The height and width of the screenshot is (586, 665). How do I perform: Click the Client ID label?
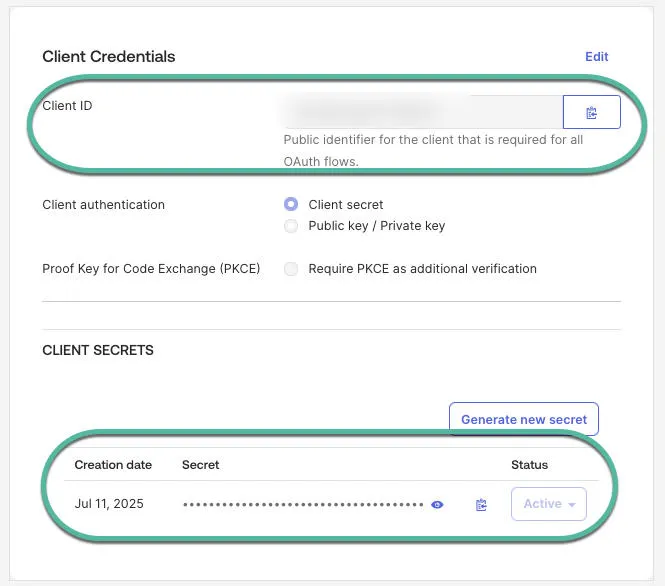tap(67, 106)
